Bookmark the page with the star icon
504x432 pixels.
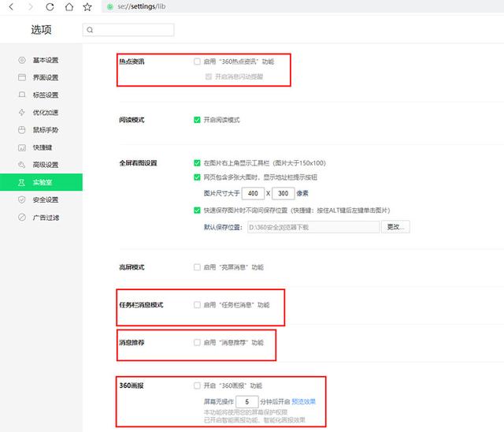coord(87,7)
